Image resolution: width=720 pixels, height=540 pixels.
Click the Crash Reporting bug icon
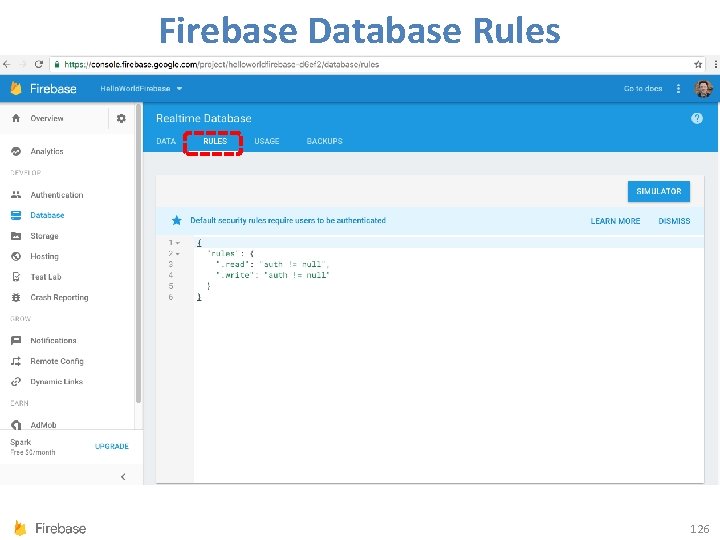click(x=16, y=298)
